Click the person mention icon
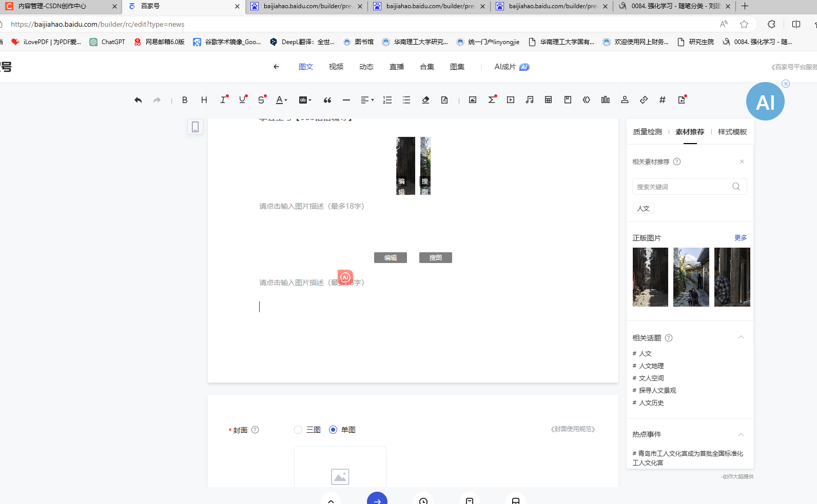 (x=625, y=100)
